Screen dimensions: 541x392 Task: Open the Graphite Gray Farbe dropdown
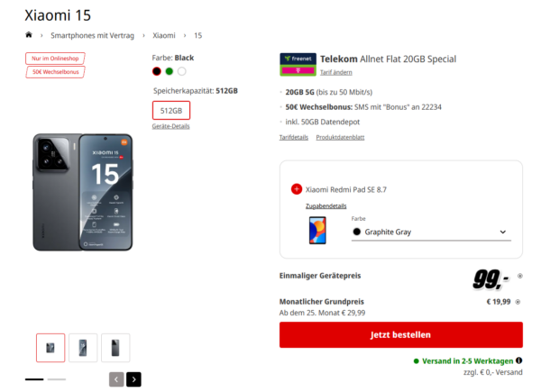click(x=429, y=232)
